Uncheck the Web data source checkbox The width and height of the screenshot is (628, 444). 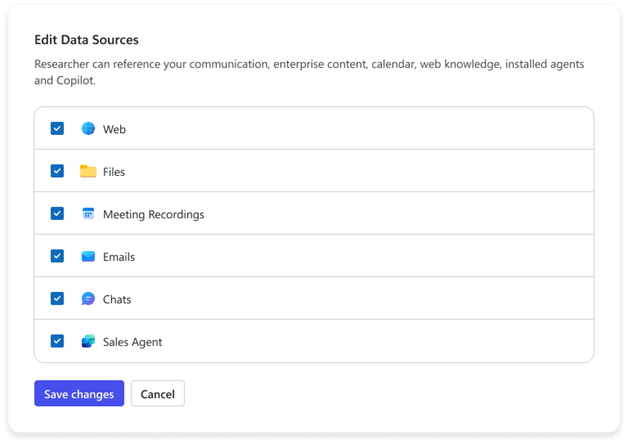point(58,129)
